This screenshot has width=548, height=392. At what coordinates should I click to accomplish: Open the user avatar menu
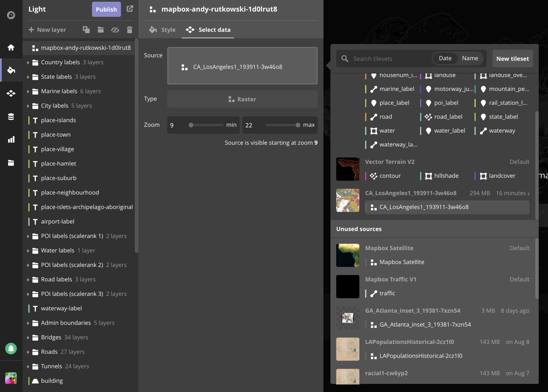tap(11, 378)
